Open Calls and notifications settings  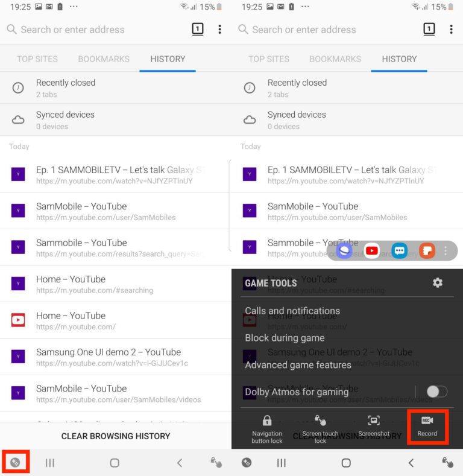(292, 311)
